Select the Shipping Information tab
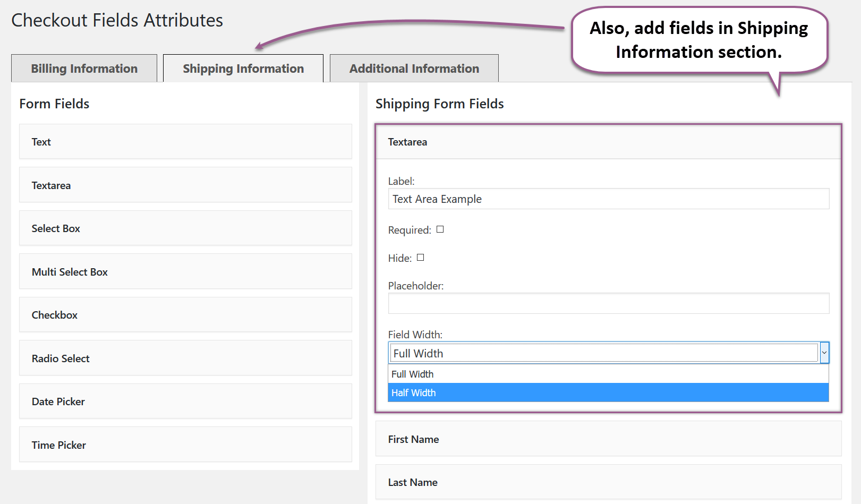This screenshot has width=861, height=504. 243,68
